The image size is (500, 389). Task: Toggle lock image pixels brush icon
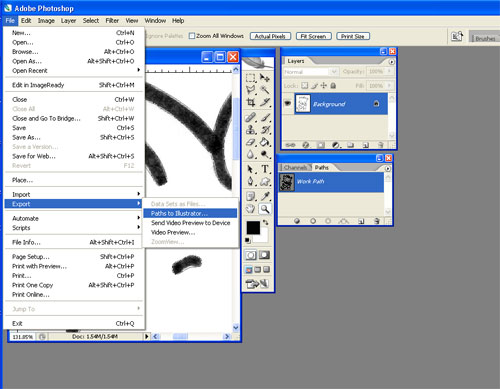(x=314, y=85)
